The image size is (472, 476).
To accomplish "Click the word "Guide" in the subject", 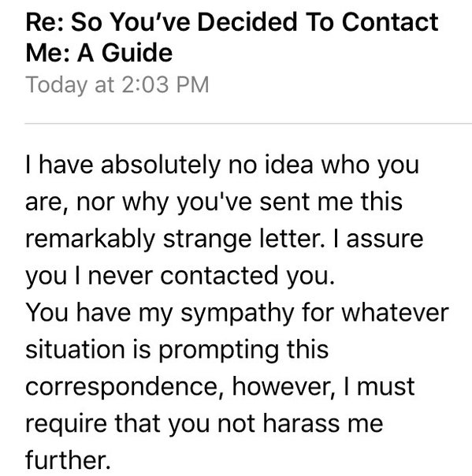I will 137,53.
